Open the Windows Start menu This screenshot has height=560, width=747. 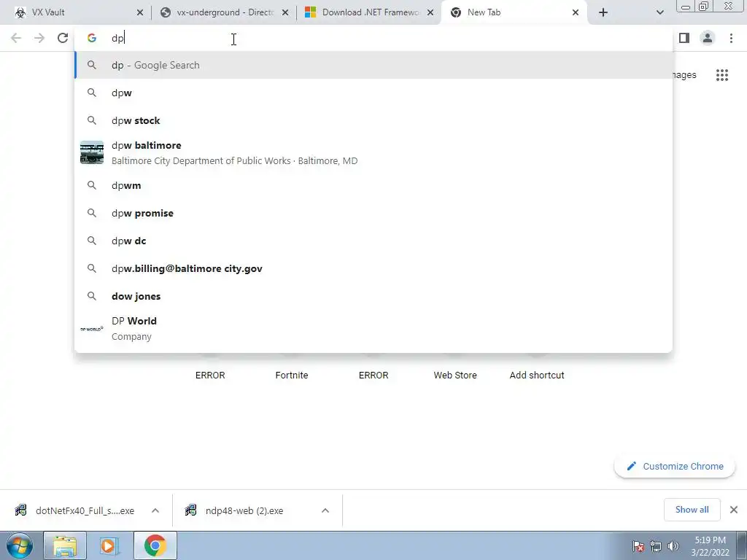pos(20,545)
